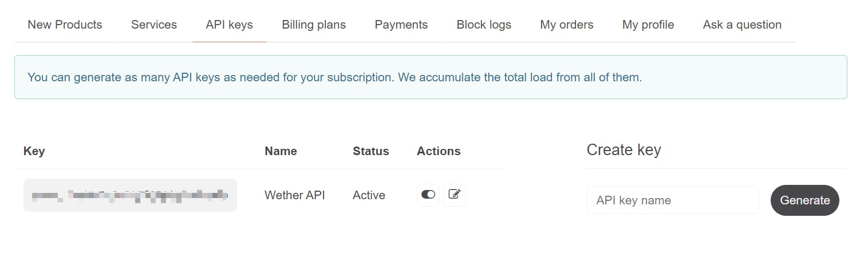
Task: Open the My orders tab
Action: coord(567,25)
